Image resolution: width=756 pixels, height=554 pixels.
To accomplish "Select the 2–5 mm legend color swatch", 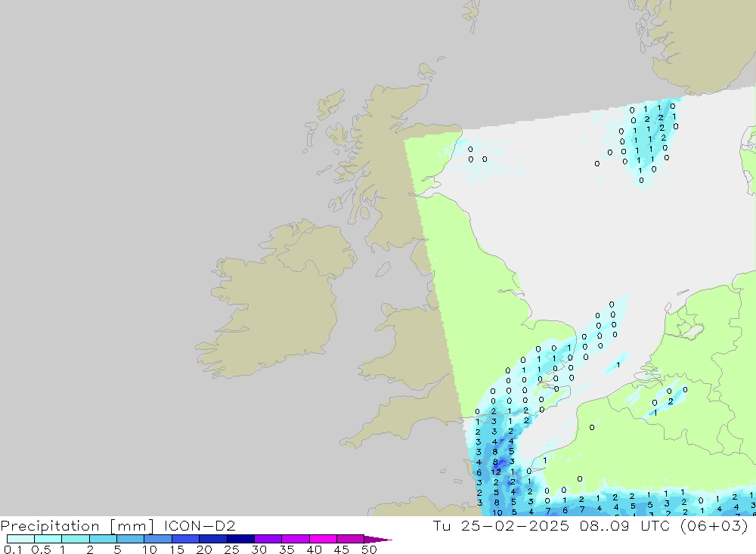I will [103, 539].
